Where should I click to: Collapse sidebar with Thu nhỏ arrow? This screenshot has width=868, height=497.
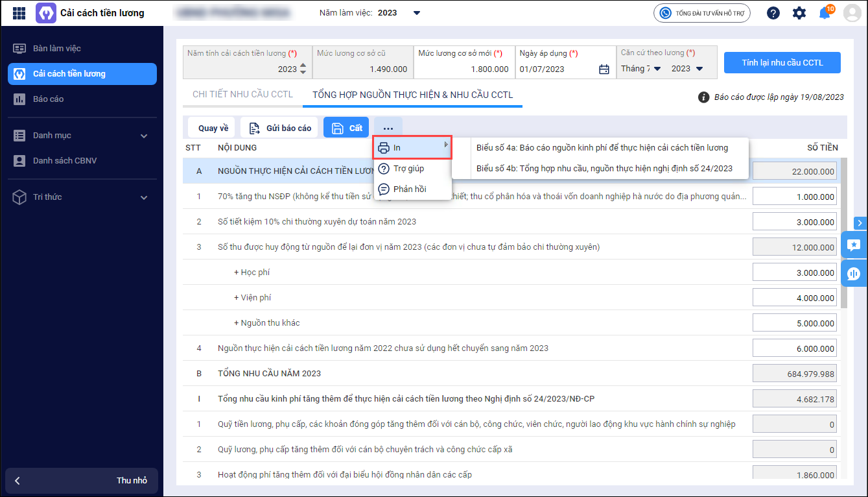(x=18, y=481)
